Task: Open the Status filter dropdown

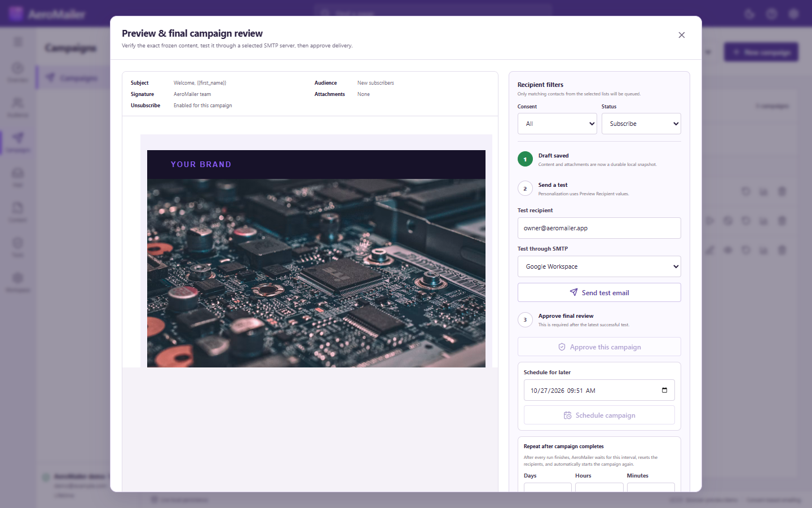Action: (x=641, y=124)
